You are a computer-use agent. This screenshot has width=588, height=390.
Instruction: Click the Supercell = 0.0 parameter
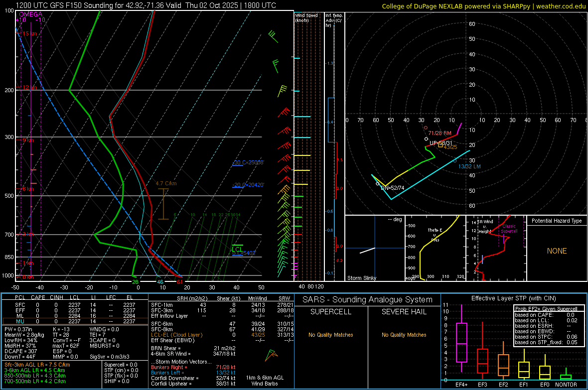click(121, 365)
